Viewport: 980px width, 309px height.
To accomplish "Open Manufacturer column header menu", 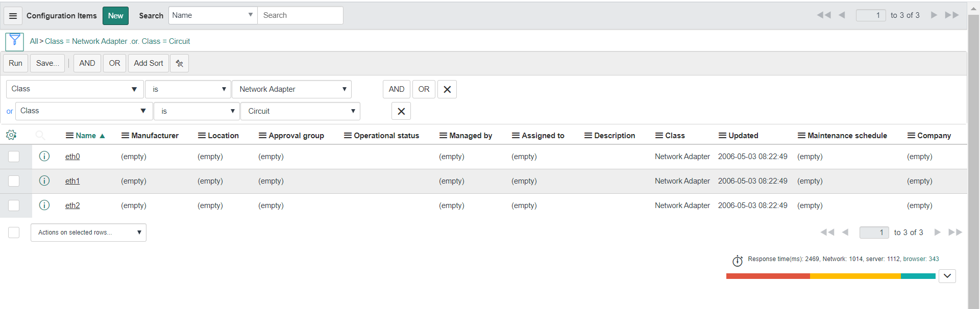I will 125,136.
